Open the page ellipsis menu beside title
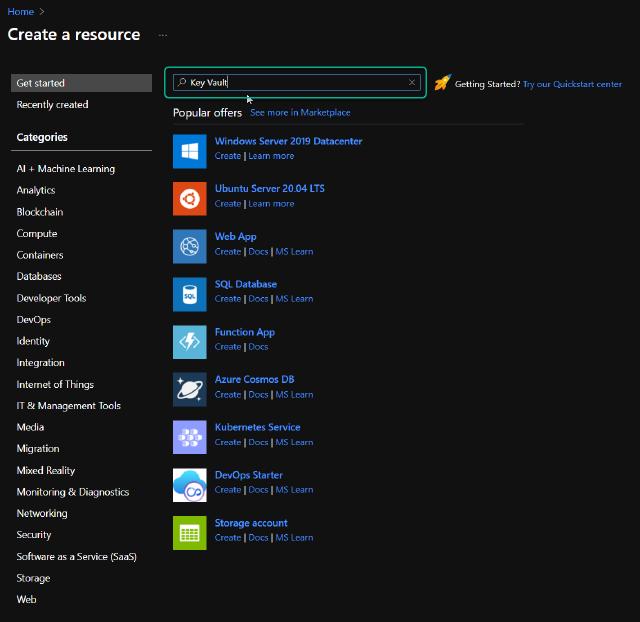This screenshot has height=622, width=640. click(162, 35)
